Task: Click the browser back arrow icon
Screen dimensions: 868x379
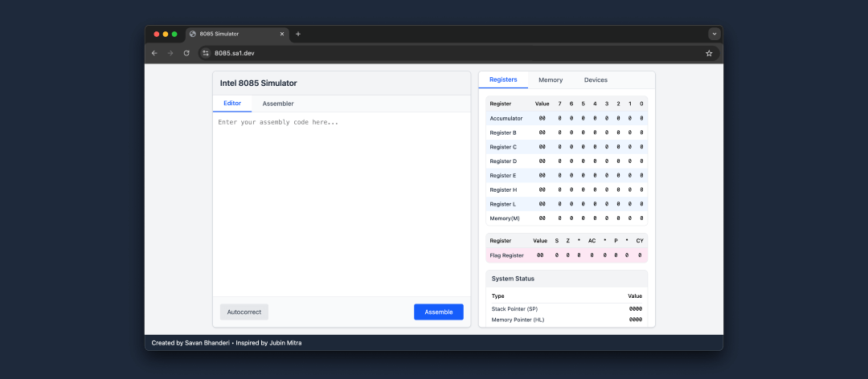Action: coord(154,53)
